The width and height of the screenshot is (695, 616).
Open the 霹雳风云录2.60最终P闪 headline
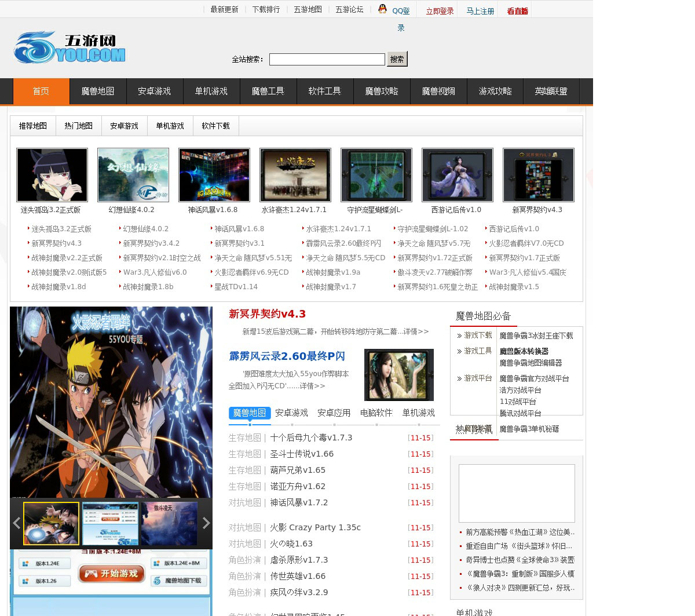[x=287, y=356]
